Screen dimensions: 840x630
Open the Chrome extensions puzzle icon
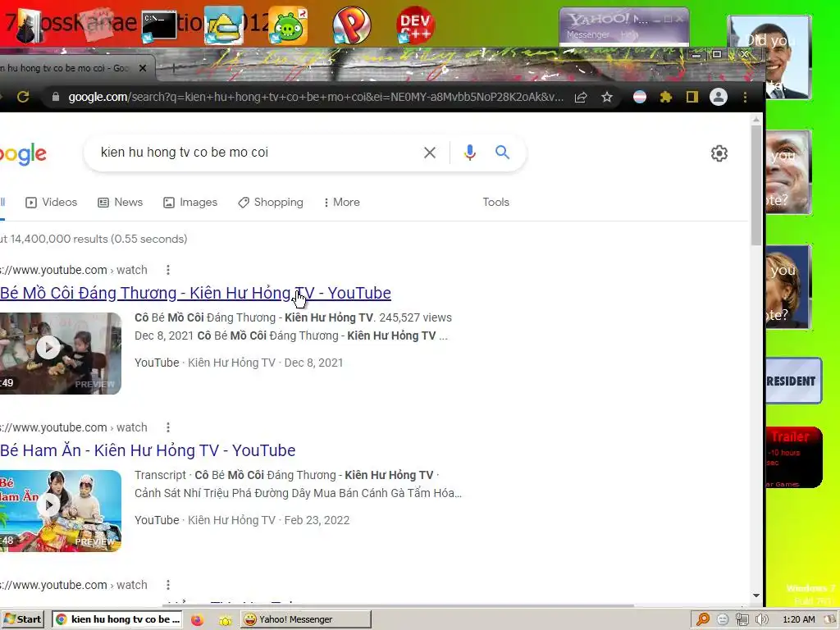pyautogui.click(x=666, y=97)
